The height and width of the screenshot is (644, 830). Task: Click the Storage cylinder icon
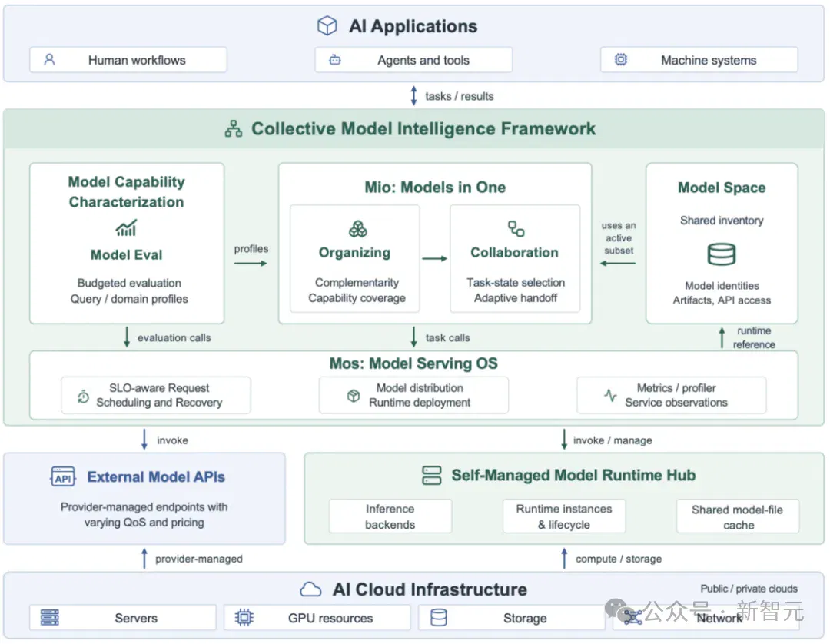coord(438,618)
